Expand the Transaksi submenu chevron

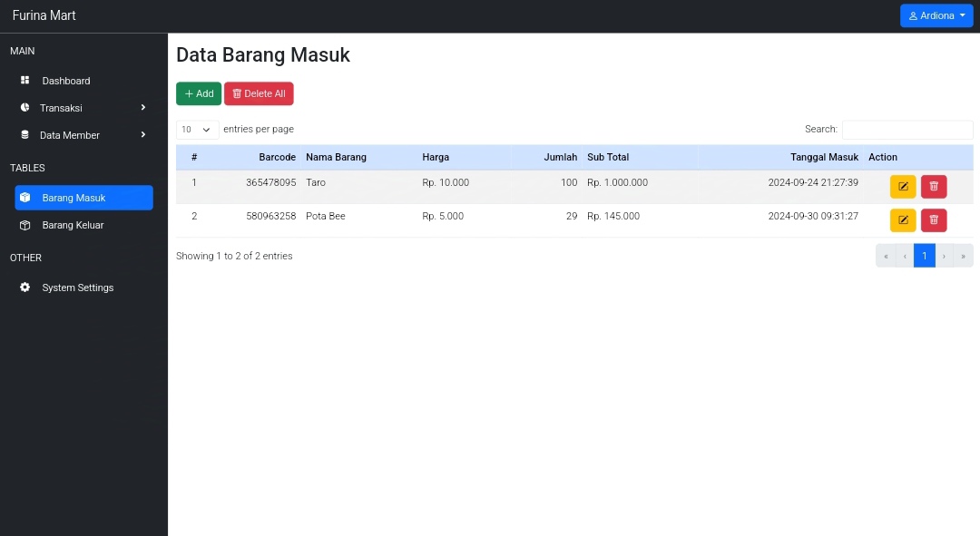(143, 108)
